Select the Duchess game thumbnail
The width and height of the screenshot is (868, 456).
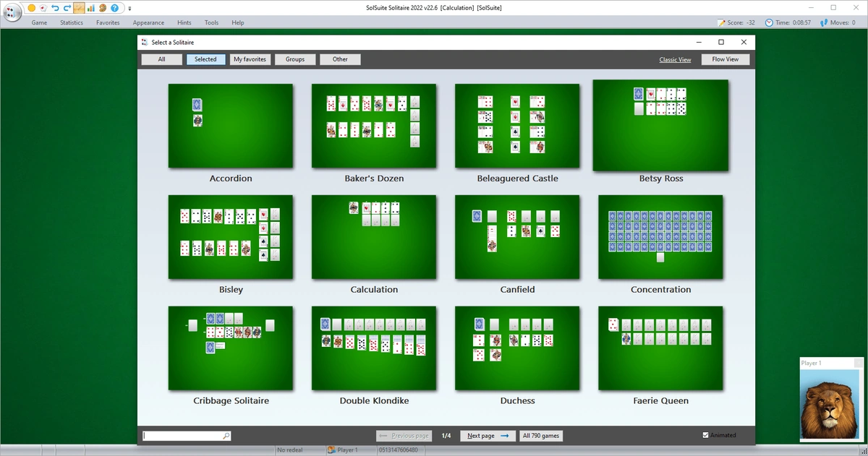[517, 348]
